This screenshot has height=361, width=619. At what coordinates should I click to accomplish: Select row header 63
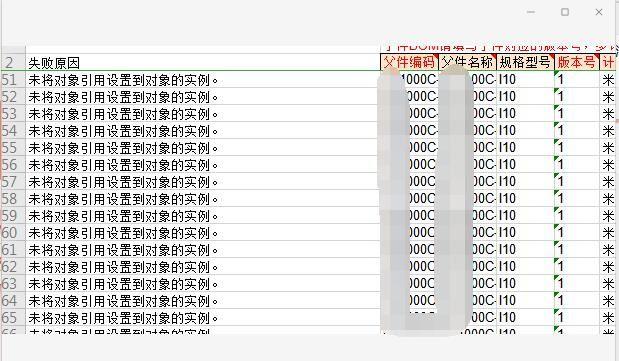13,284
